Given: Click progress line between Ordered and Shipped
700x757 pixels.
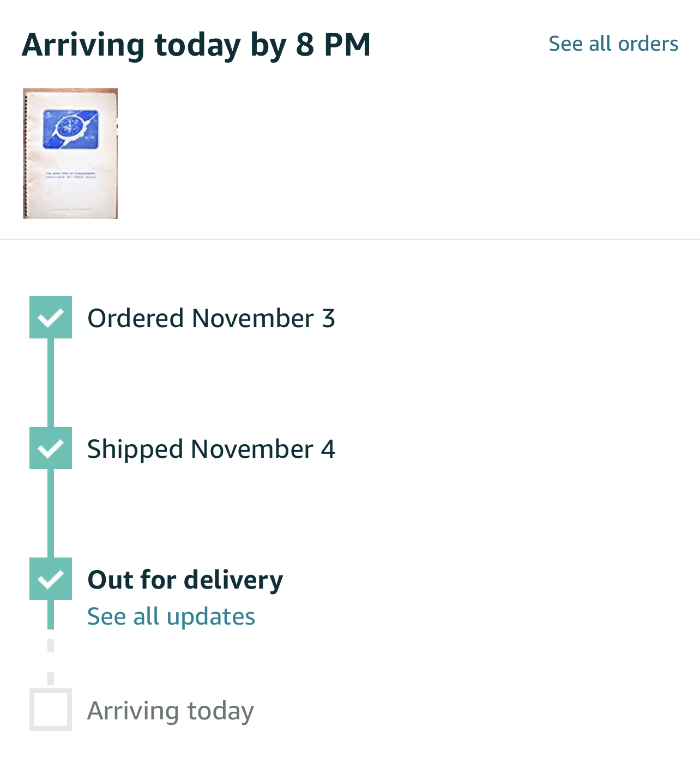Looking at the screenshot, I should click(x=51, y=383).
